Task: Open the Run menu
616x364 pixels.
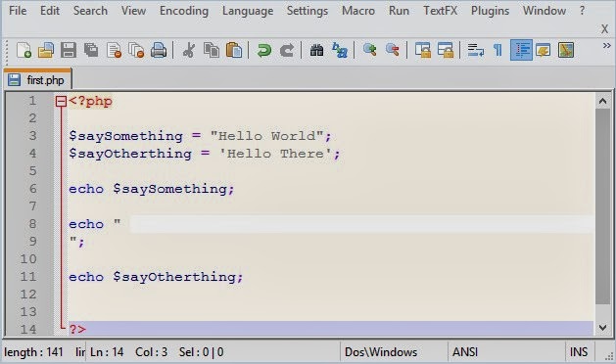Action: pyautogui.click(x=399, y=11)
